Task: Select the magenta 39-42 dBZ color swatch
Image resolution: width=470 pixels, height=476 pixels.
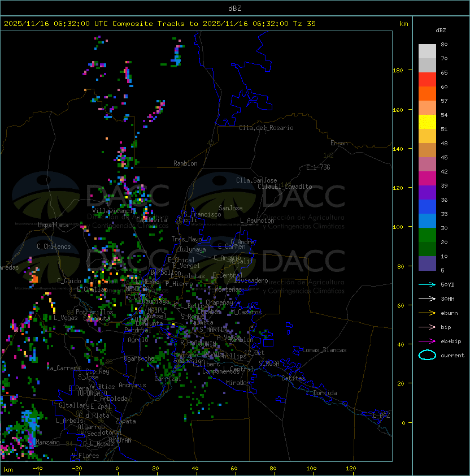Action: click(x=427, y=179)
